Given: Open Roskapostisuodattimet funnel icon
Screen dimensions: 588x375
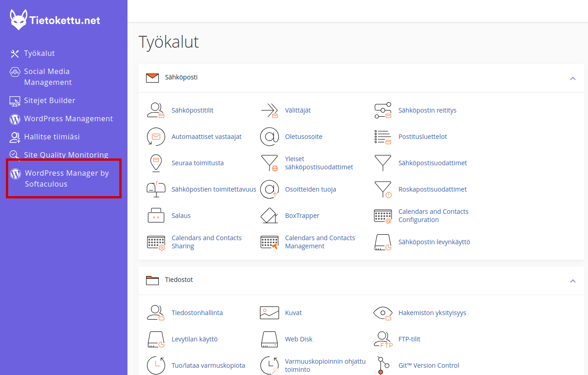Looking at the screenshot, I should point(382,189).
